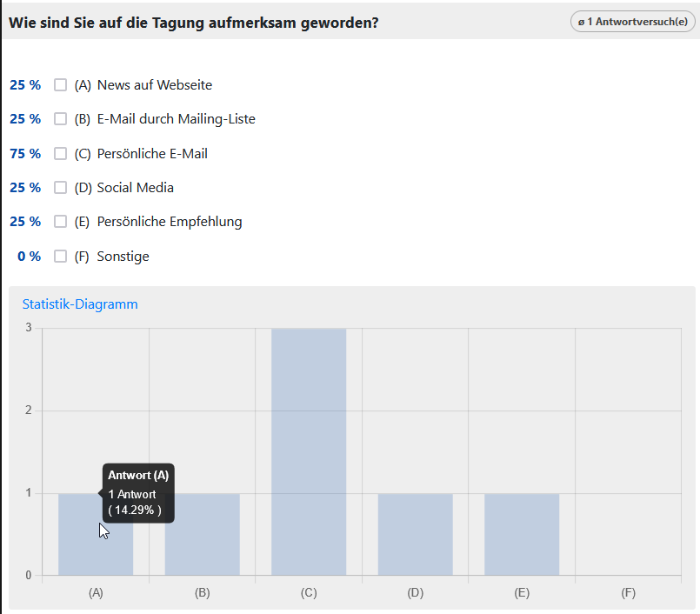Click bar (A) in the chart
This screenshot has width=700, height=614.
tap(78, 548)
